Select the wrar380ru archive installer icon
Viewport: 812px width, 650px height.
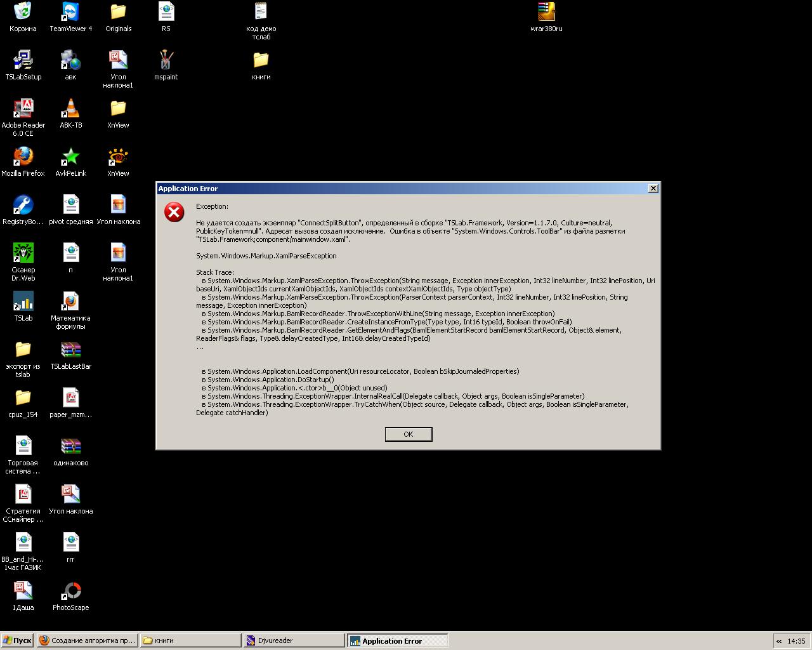click(546, 17)
